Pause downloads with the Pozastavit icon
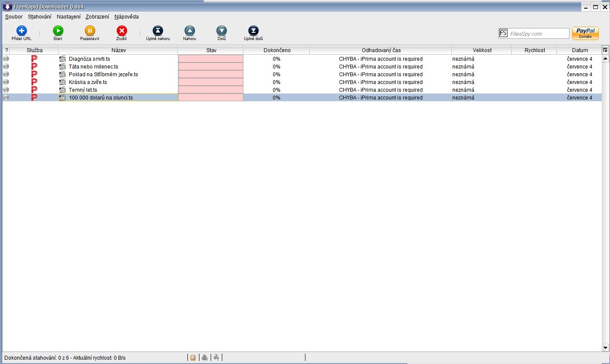The height and width of the screenshot is (364, 610). [90, 31]
